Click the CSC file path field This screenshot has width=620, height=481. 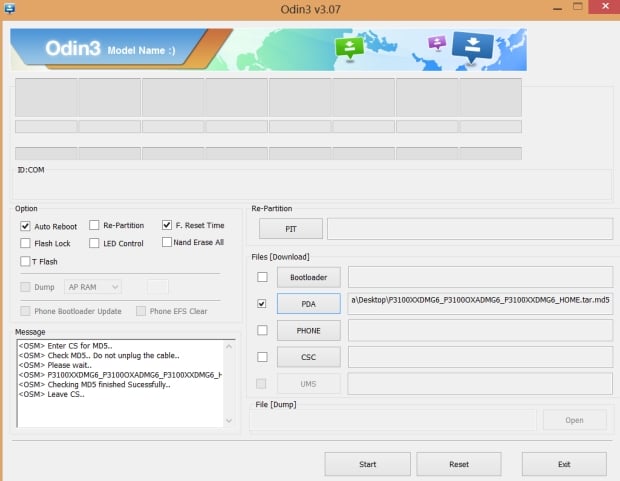click(480, 357)
